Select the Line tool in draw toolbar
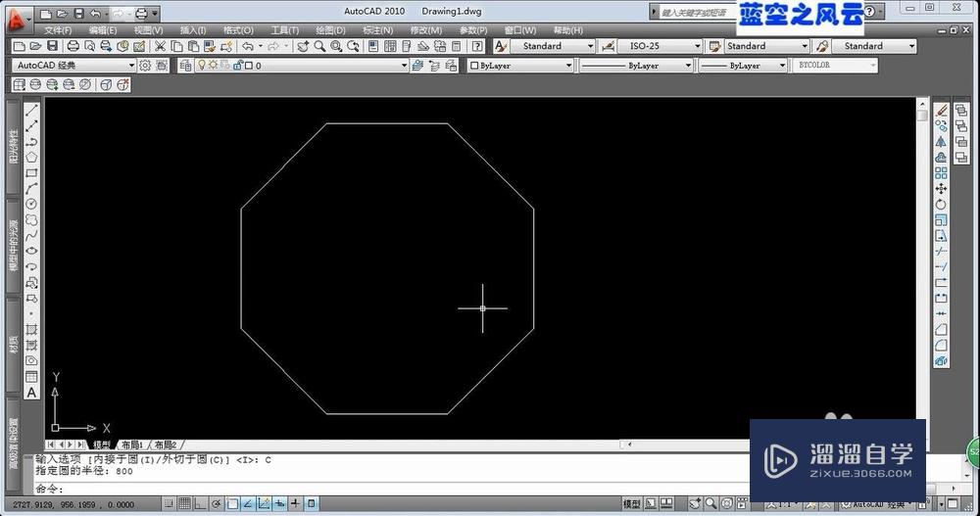The image size is (980, 516). [31, 110]
